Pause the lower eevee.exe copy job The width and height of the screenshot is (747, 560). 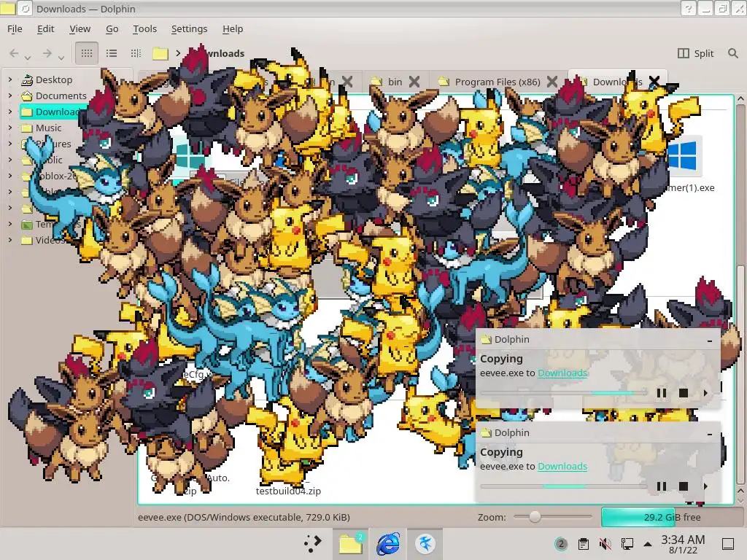pos(661,486)
